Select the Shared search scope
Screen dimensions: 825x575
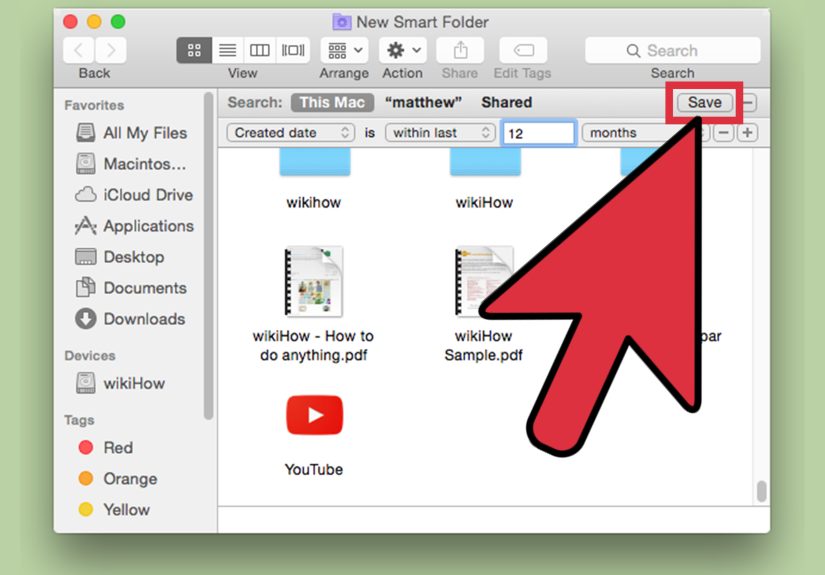coord(506,102)
